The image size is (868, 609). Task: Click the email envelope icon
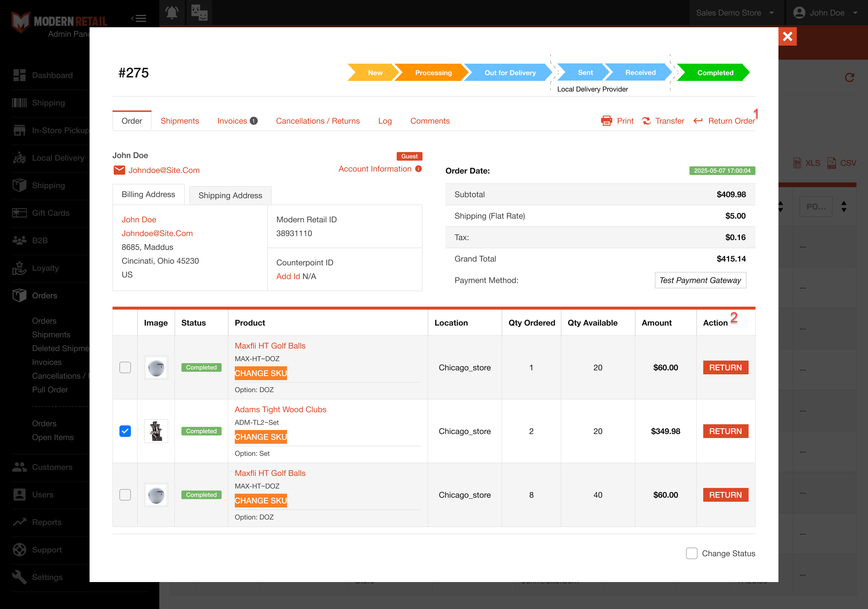(x=119, y=170)
